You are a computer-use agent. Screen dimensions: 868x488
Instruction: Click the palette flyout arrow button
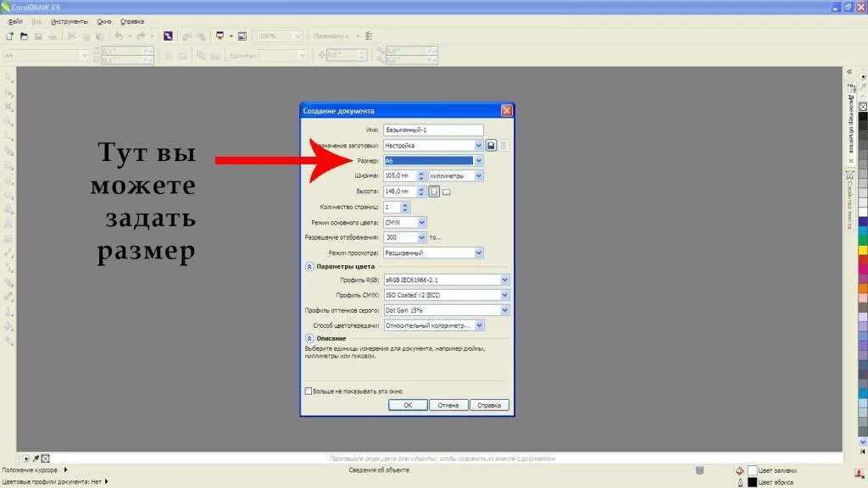(x=863, y=76)
